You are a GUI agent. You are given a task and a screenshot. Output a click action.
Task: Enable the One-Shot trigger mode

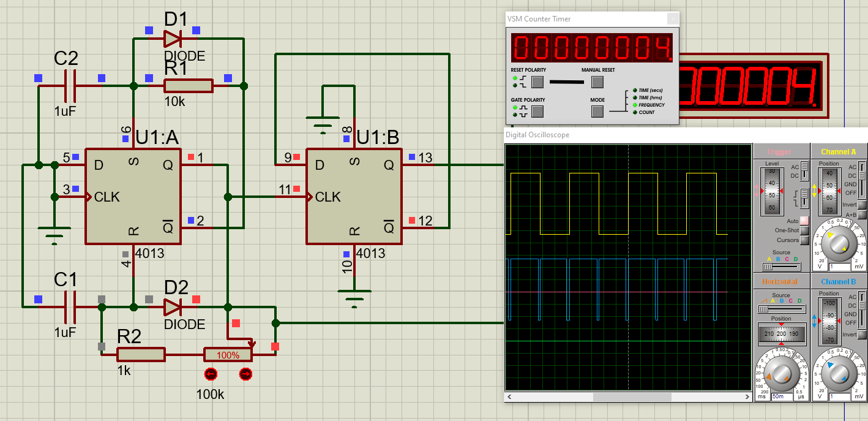click(x=804, y=230)
